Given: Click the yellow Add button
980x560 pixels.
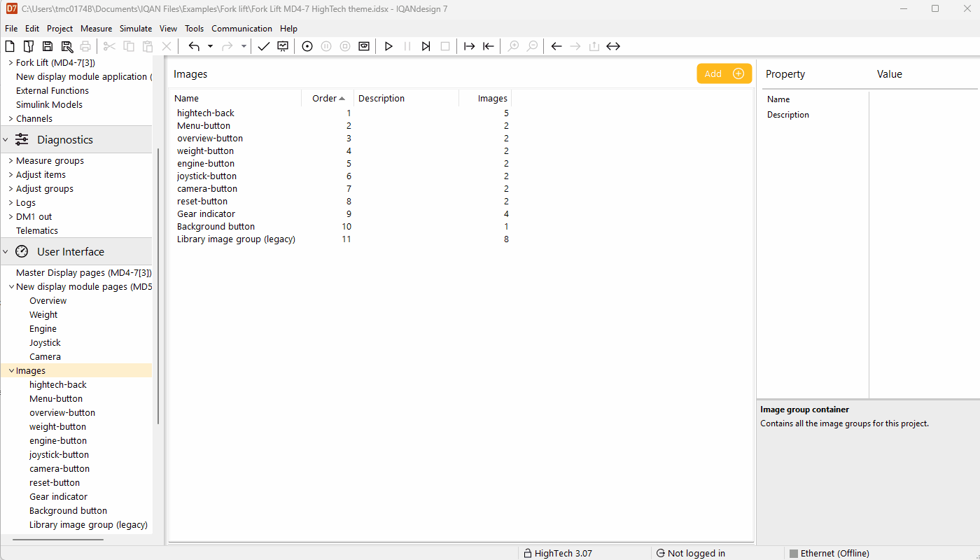Looking at the screenshot, I should coord(724,73).
